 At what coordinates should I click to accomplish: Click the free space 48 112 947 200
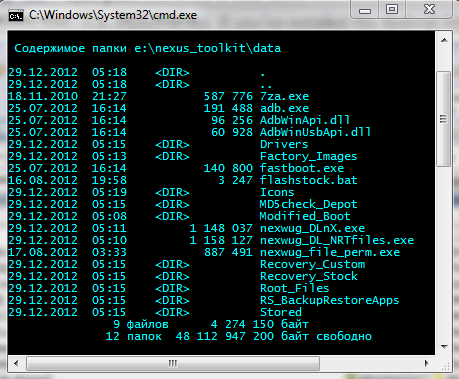point(225,336)
